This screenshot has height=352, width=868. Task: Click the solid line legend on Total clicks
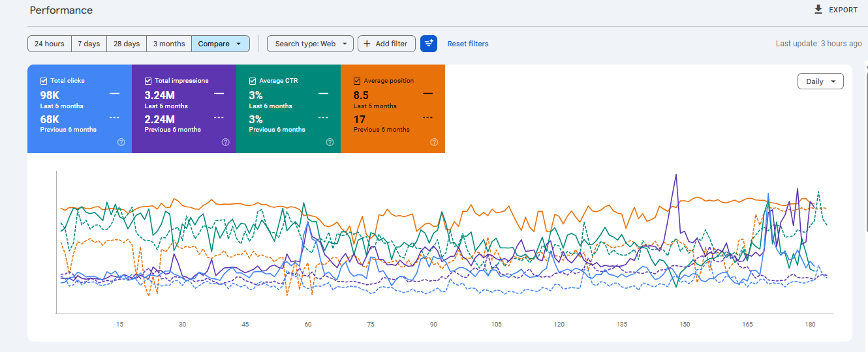point(114,94)
